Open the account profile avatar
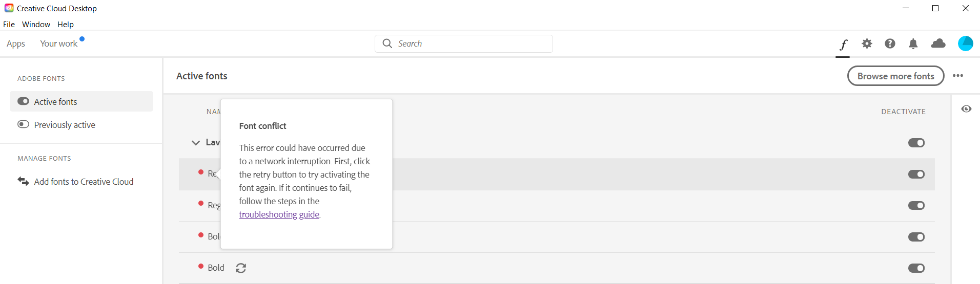The height and width of the screenshot is (284, 980). pyautogui.click(x=965, y=44)
